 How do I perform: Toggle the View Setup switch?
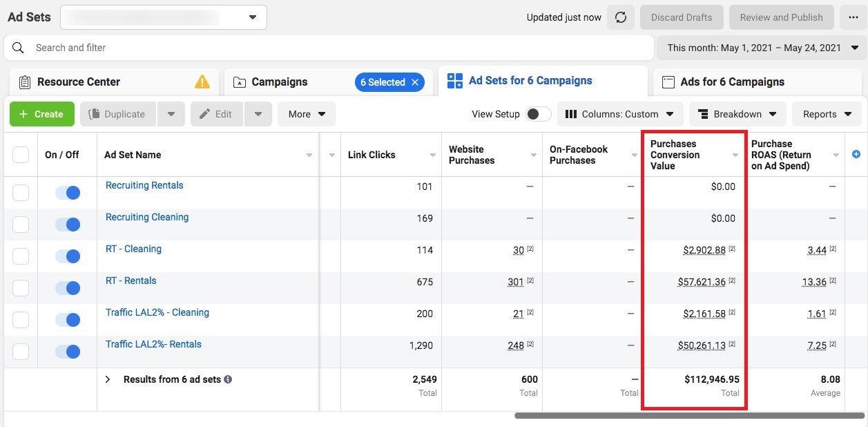pyautogui.click(x=539, y=114)
